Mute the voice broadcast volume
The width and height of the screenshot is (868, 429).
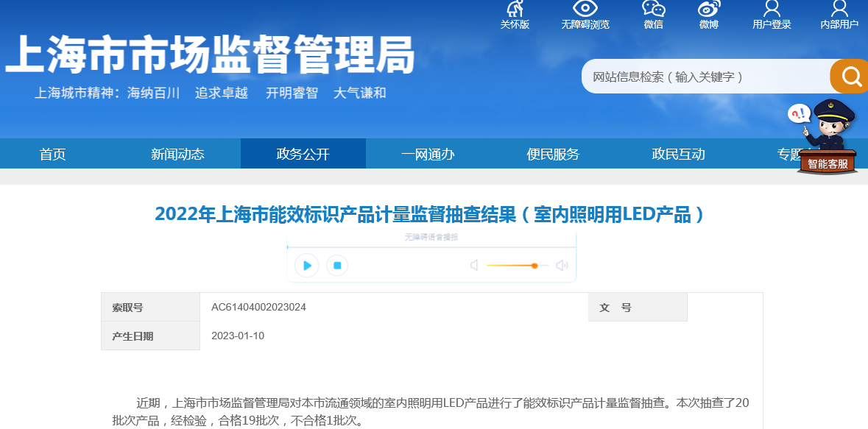(473, 264)
